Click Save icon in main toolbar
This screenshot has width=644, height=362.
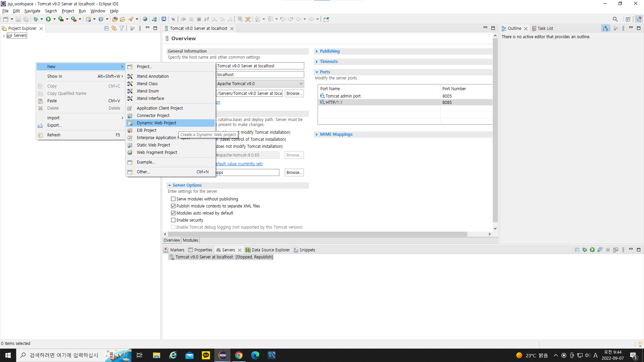pos(18,19)
